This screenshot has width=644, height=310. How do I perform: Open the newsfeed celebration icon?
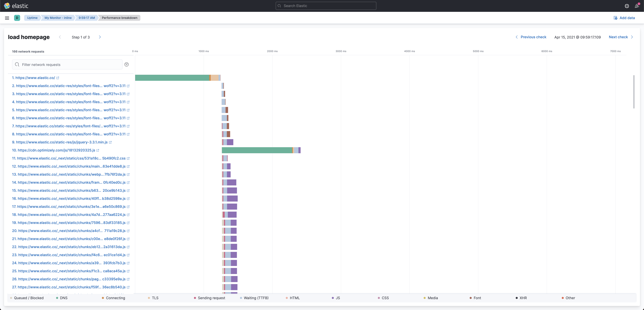pyautogui.click(x=637, y=6)
